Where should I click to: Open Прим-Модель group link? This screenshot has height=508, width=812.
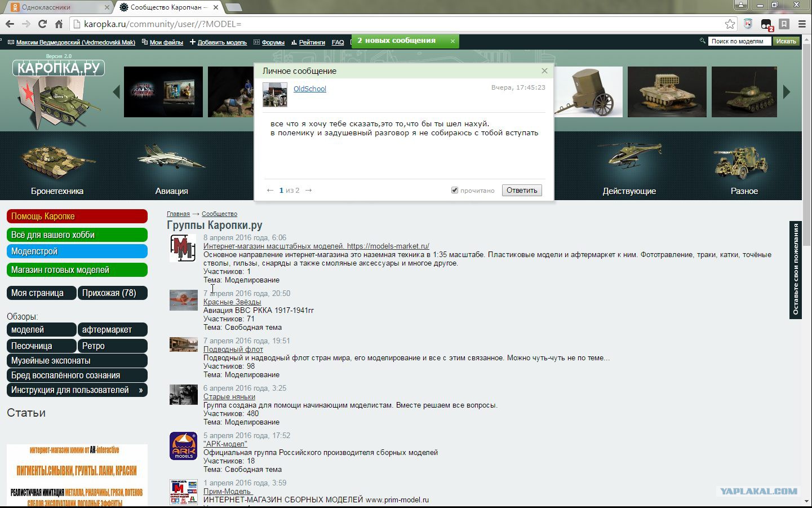[x=228, y=491]
